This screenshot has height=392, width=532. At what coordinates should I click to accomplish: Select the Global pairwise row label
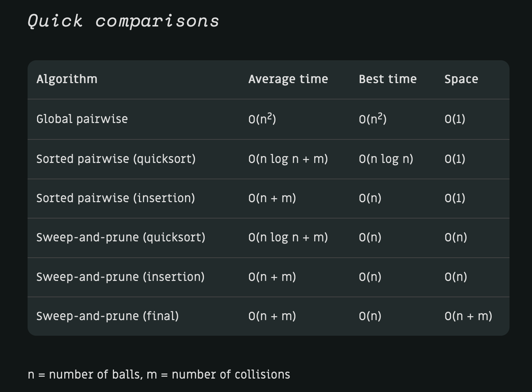pos(82,119)
